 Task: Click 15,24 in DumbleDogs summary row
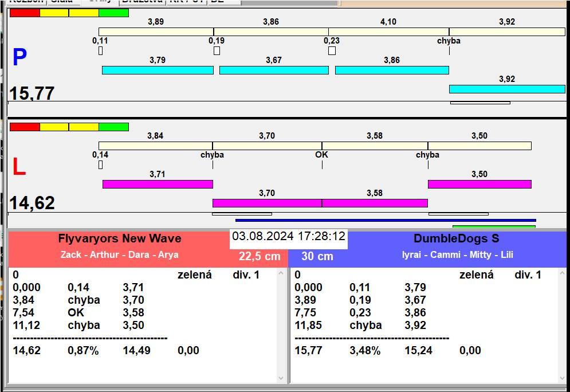pyautogui.click(x=418, y=351)
